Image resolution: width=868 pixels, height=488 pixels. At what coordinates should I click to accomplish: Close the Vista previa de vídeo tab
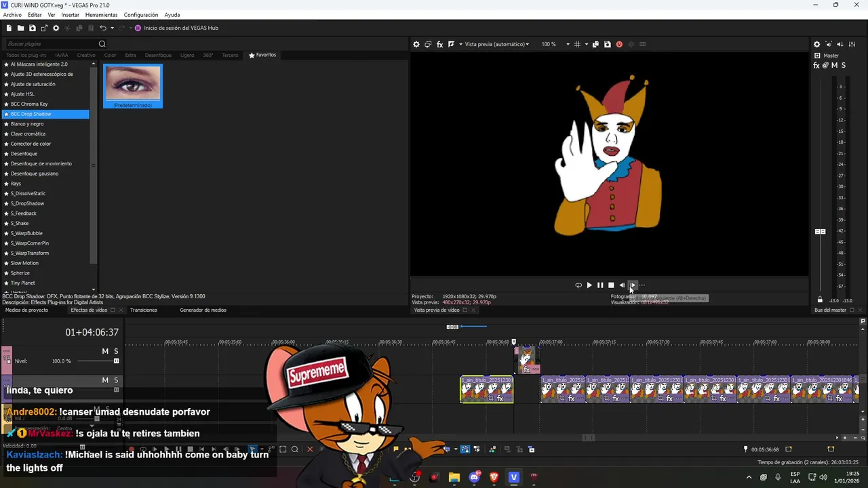474,310
